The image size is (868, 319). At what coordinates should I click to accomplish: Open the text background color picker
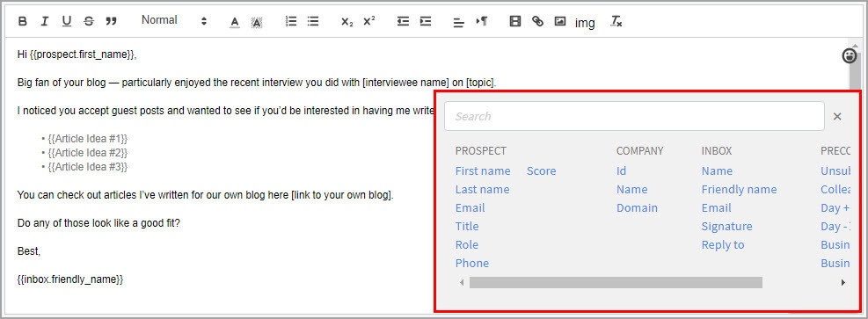pyautogui.click(x=256, y=22)
